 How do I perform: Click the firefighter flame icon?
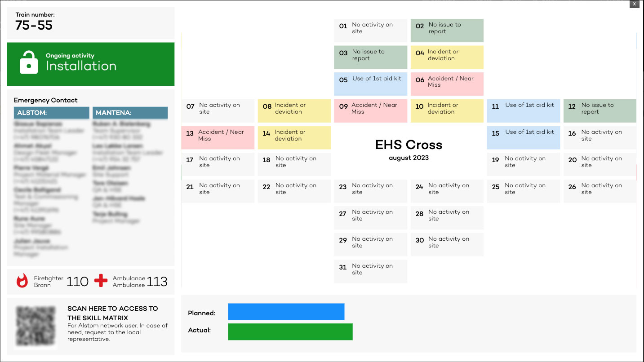[x=22, y=281]
